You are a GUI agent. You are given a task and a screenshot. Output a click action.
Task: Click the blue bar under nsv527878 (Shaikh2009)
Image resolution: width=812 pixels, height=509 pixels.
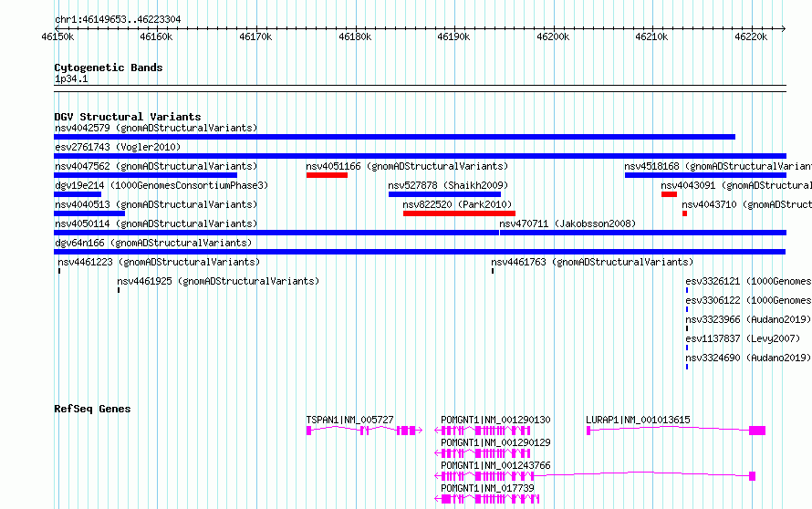(x=445, y=194)
